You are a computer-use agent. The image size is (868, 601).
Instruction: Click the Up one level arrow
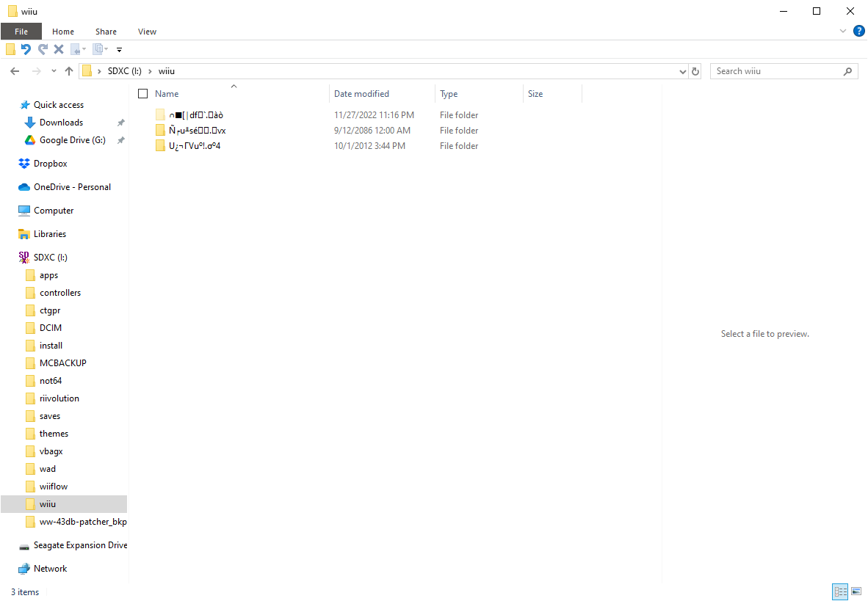[x=68, y=71]
